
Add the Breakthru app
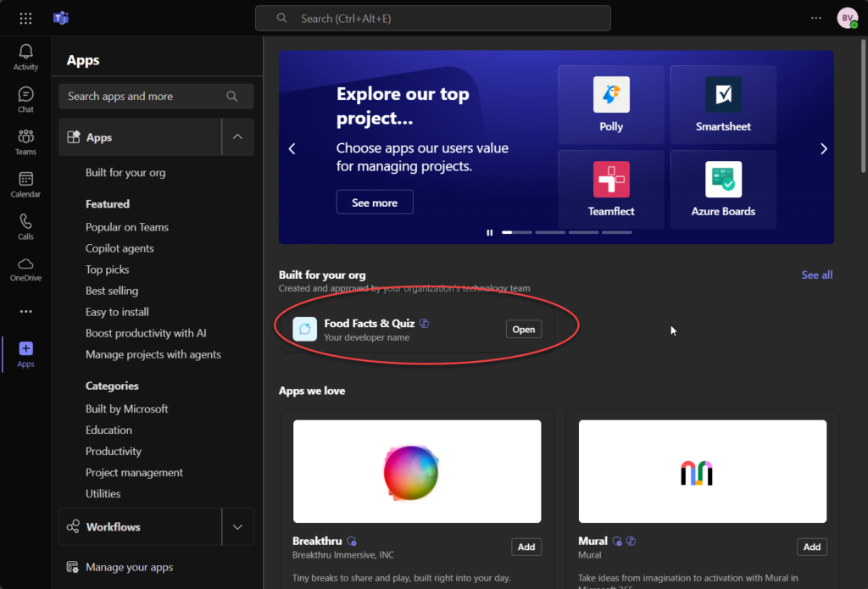526,547
